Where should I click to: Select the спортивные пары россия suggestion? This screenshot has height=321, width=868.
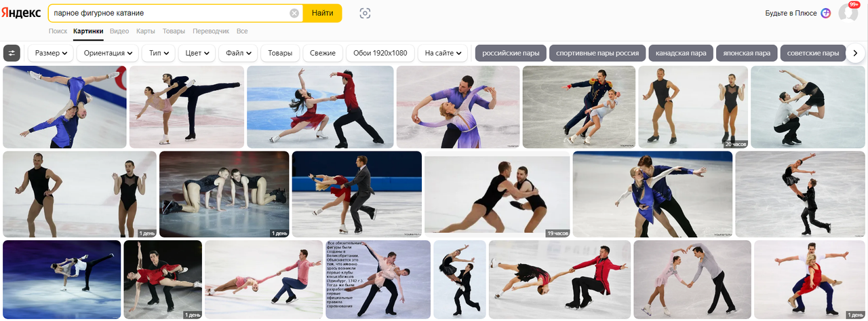[x=597, y=53]
